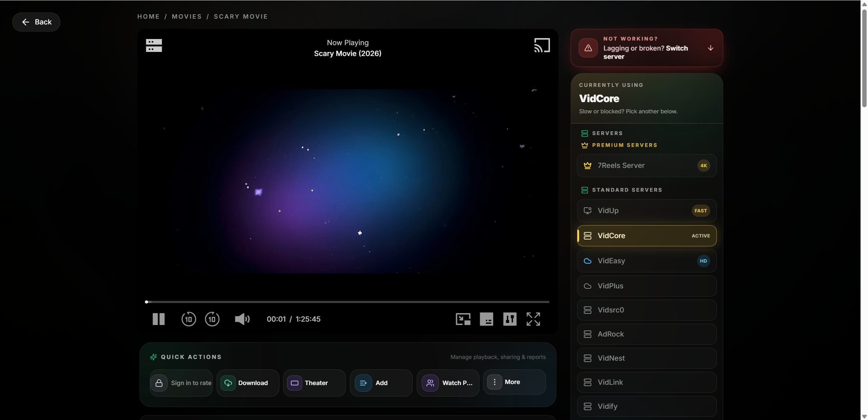Viewport: 868px width, 420px height.
Task: Select the 7Reels premium server
Action: point(647,166)
